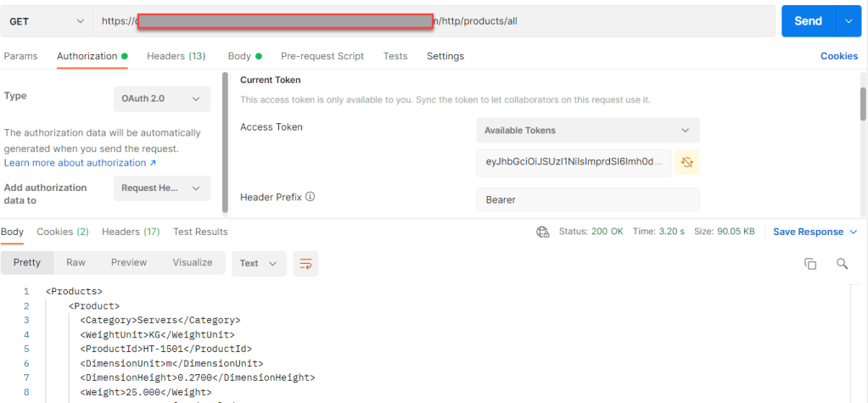This screenshot has height=403, width=868.
Task: Switch to the Params tab
Action: tap(21, 56)
